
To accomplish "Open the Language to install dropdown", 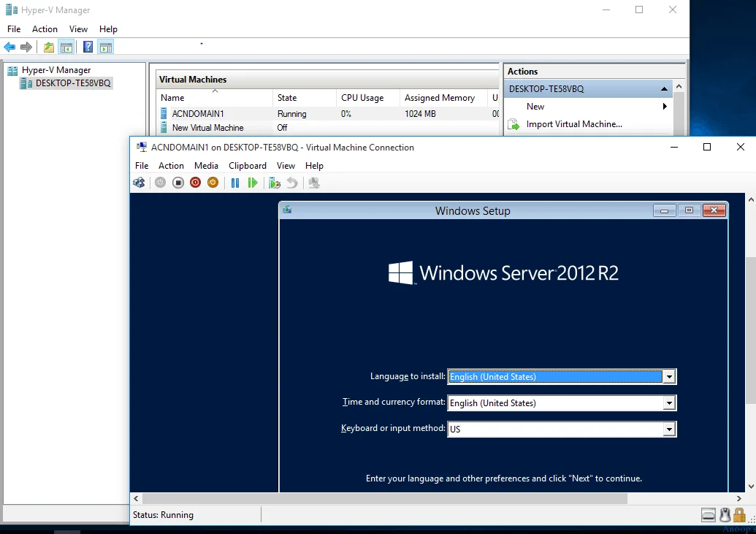I will pyautogui.click(x=668, y=377).
